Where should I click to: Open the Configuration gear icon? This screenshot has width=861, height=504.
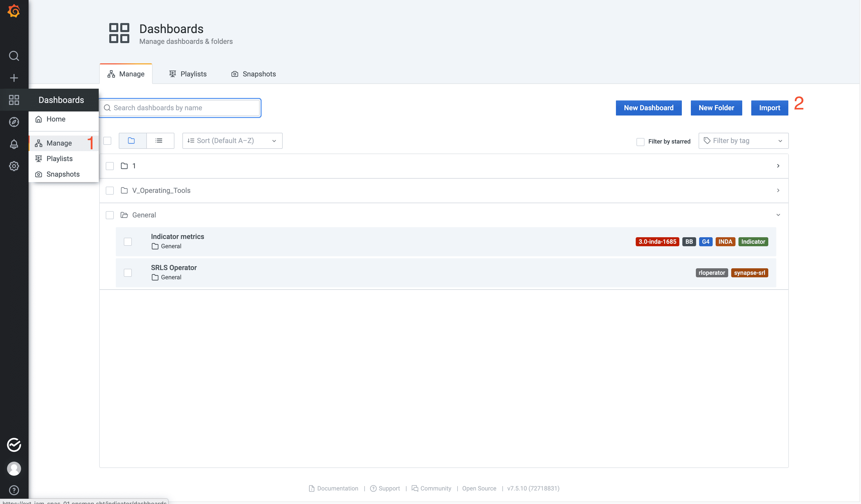14,166
